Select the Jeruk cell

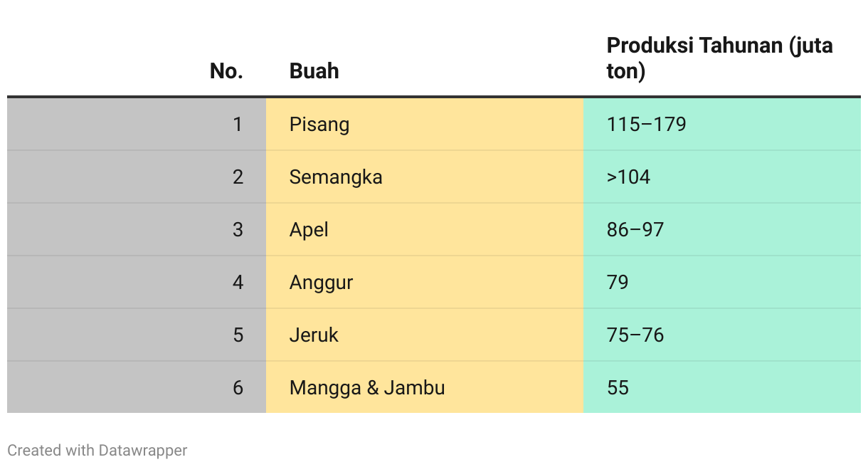[x=425, y=335]
